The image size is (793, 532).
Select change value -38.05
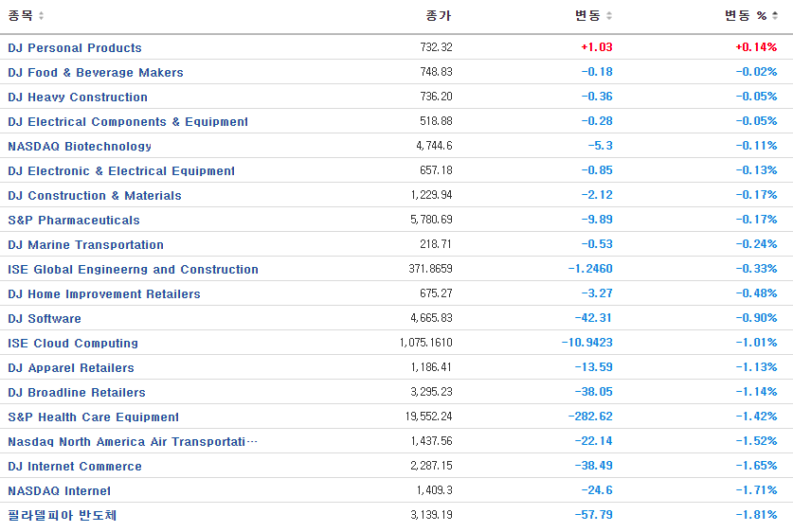point(593,392)
